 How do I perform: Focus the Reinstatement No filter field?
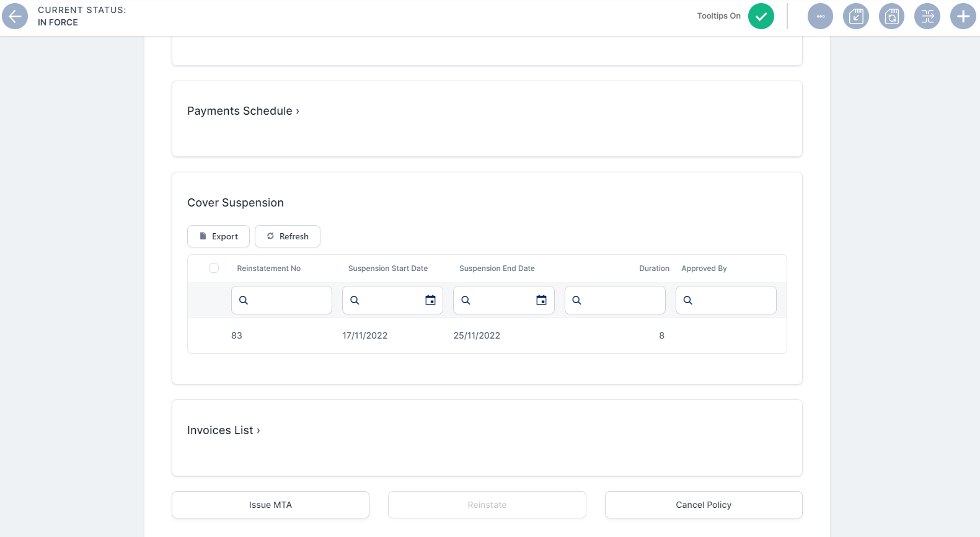coord(289,300)
